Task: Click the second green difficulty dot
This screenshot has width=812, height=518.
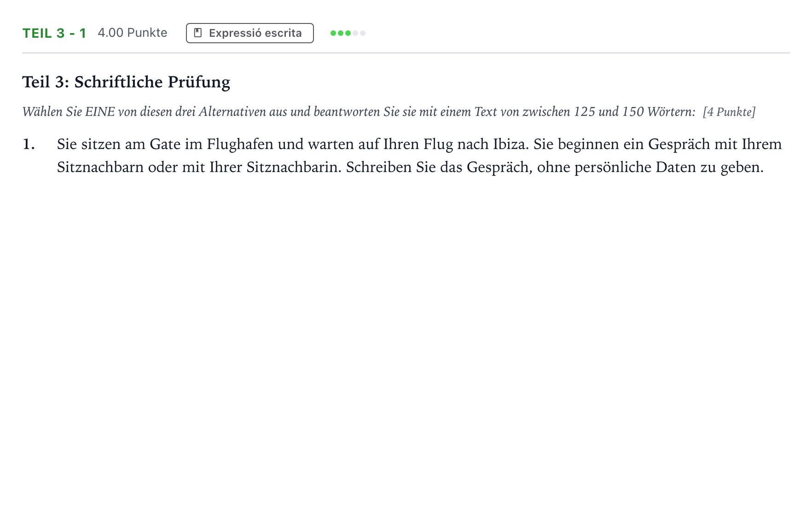Action: [341, 33]
